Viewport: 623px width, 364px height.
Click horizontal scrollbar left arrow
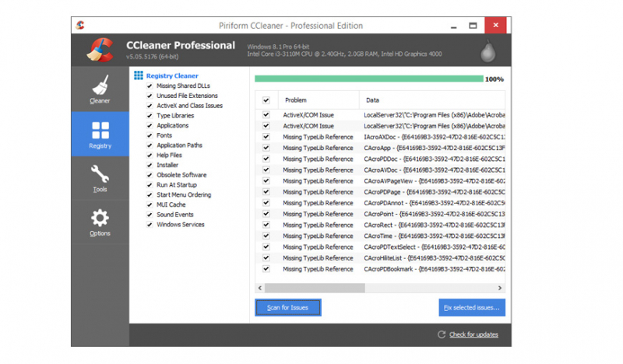pyautogui.click(x=260, y=288)
